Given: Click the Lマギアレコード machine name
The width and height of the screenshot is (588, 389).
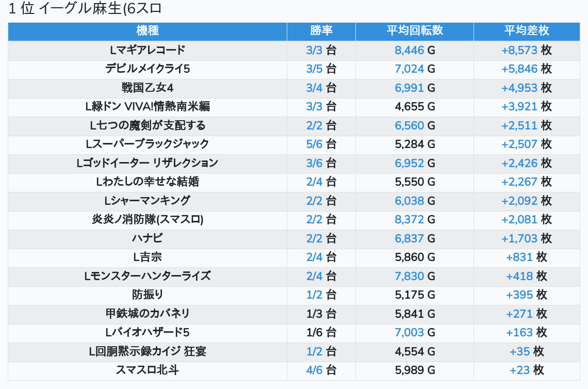Looking at the screenshot, I should [148, 51].
